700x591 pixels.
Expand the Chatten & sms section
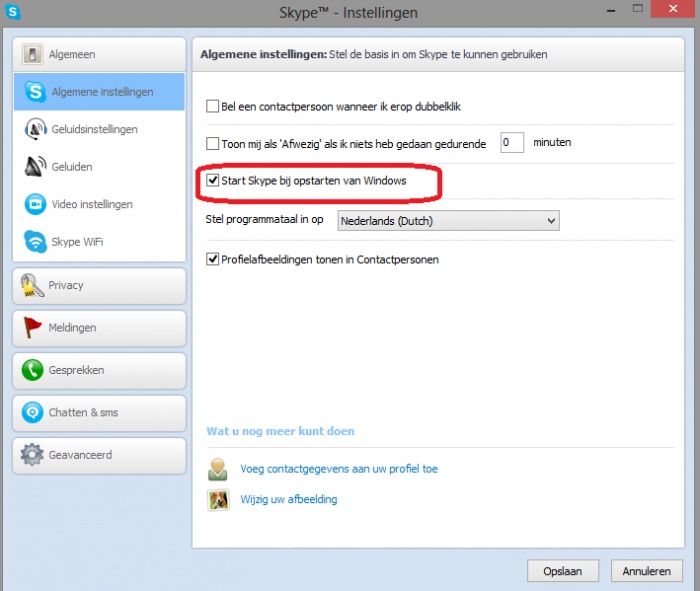(99, 413)
